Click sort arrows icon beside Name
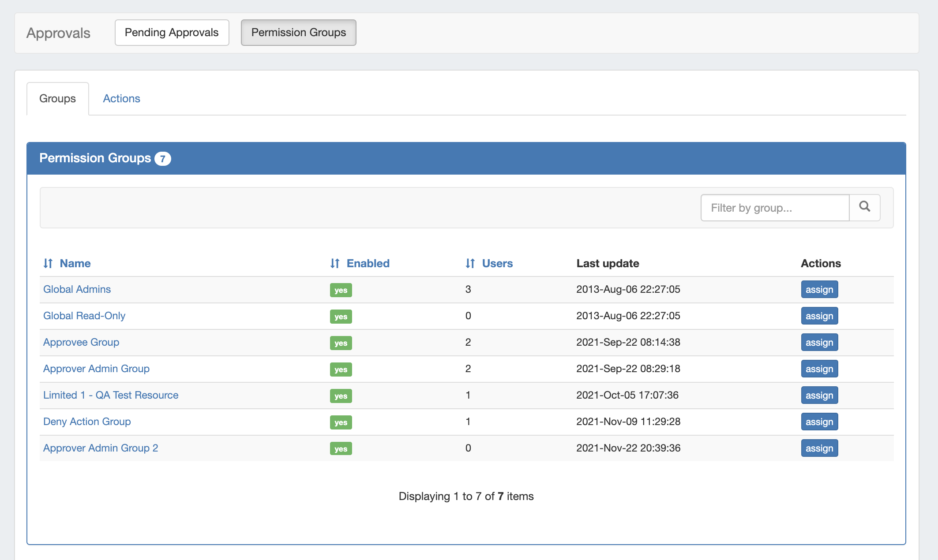This screenshot has width=938, height=560. coord(48,263)
